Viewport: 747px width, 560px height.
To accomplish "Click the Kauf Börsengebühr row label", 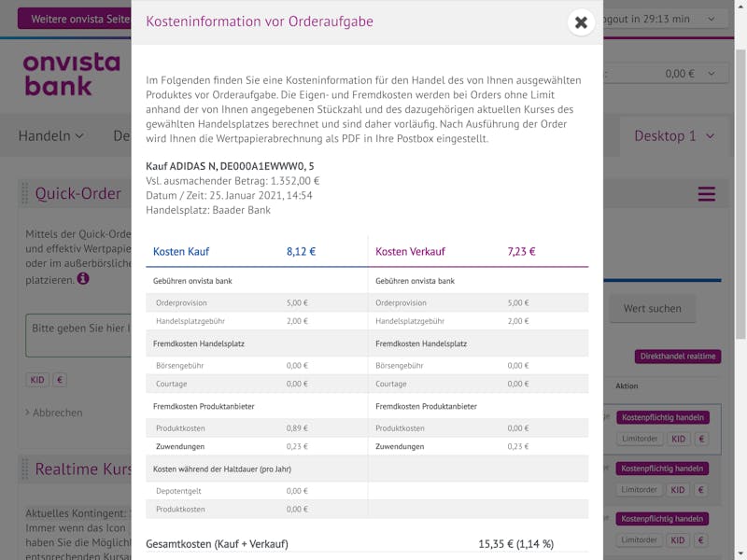I will (180, 366).
